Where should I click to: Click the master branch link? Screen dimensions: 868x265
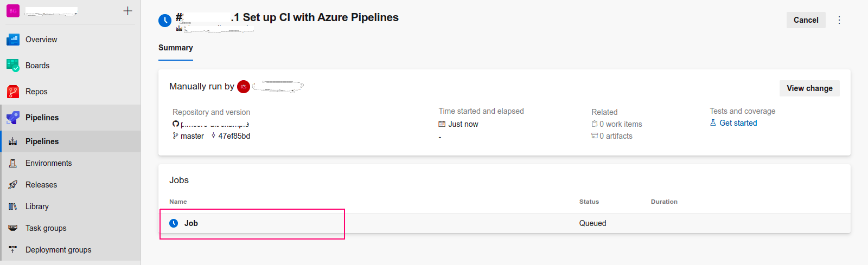click(192, 136)
